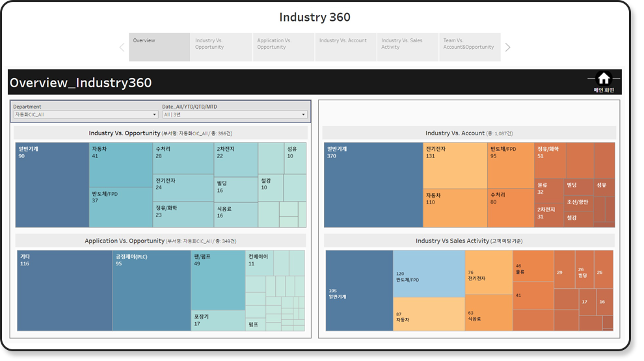The width and height of the screenshot is (644, 361).
Task: Select 기타 116 tile in Application Vs. Opportunity
Action: pyautogui.click(x=64, y=290)
